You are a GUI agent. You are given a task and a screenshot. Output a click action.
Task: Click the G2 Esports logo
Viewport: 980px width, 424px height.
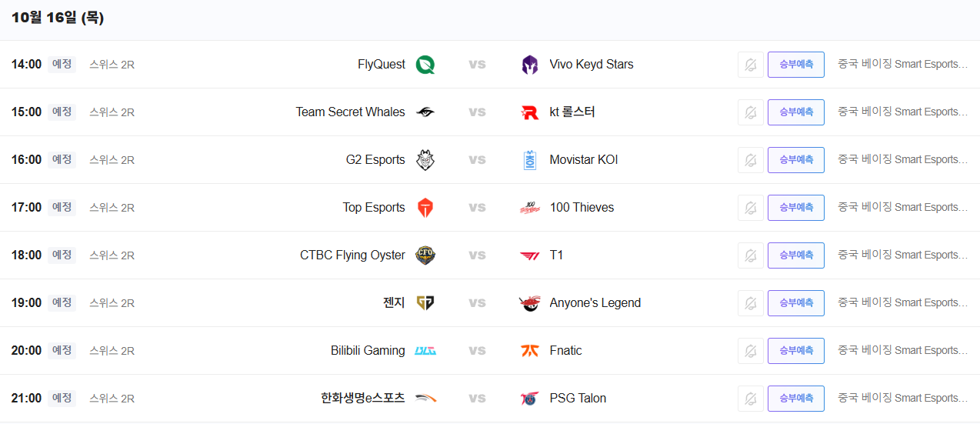pyautogui.click(x=425, y=160)
